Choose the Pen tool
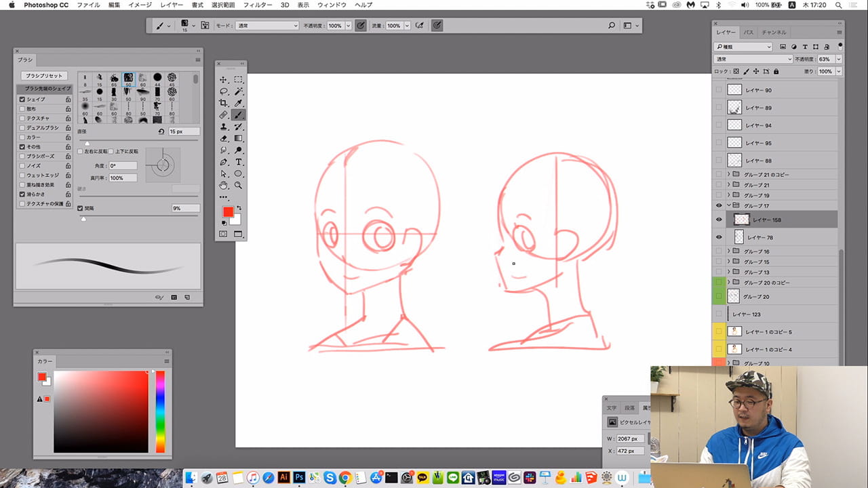868x488 pixels. (223, 162)
